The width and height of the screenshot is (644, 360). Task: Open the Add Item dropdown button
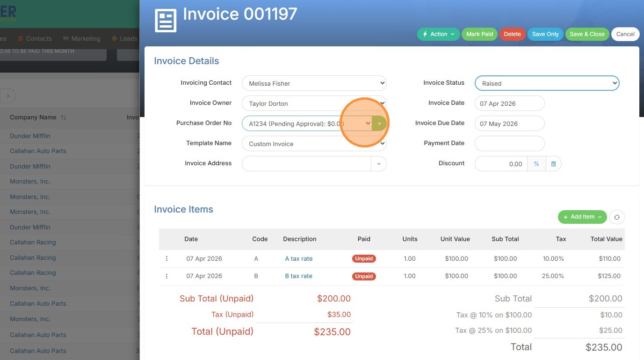[582, 217]
